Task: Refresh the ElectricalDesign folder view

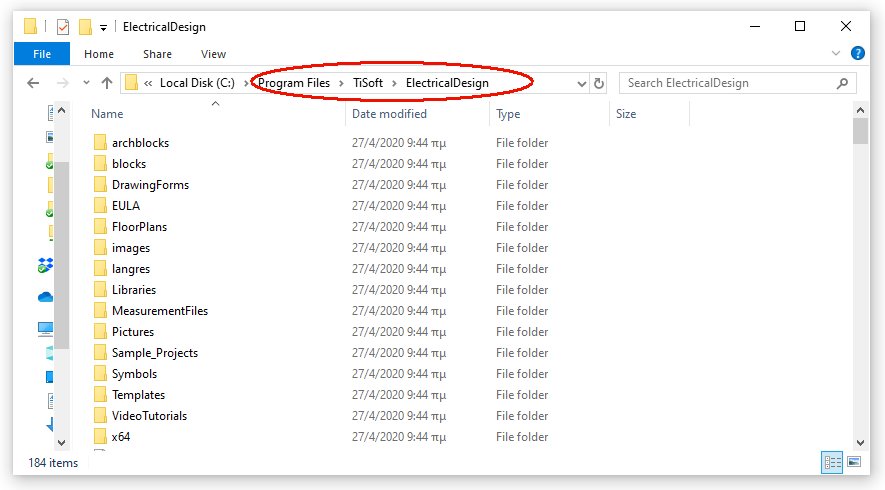Action: click(599, 83)
